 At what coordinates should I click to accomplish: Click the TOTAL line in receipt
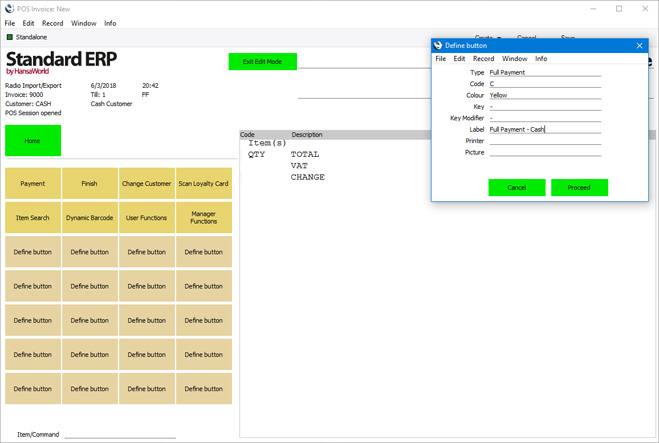(305, 154)
